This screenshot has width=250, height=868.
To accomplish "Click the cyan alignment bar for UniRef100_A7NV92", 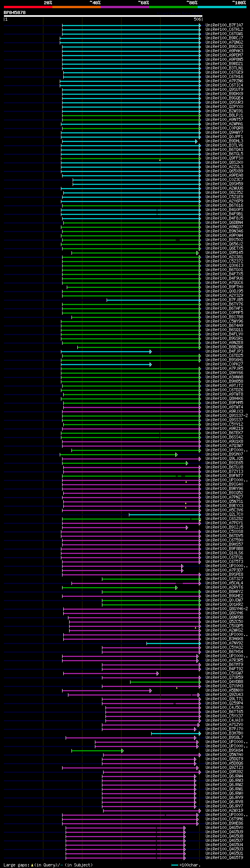I will click(174, 643).
